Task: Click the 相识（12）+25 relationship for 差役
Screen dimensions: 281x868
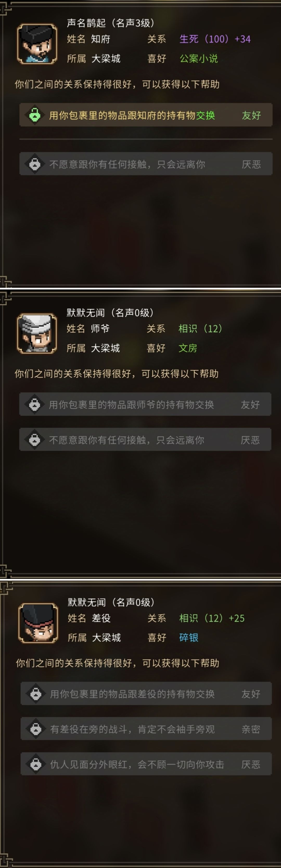Action: pyautogui.click(x=212, y=618)
